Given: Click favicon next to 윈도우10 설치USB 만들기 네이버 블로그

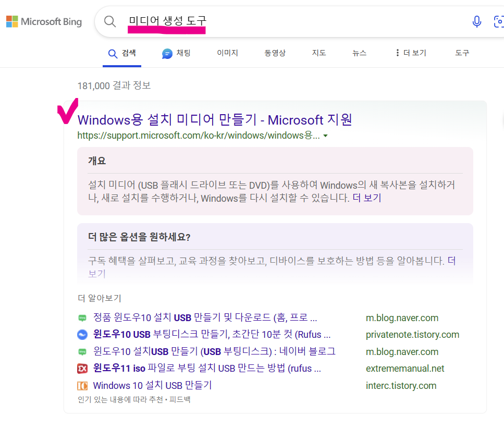Looking at the screenshot, I should pyautogui.click(x=82, y=352).
